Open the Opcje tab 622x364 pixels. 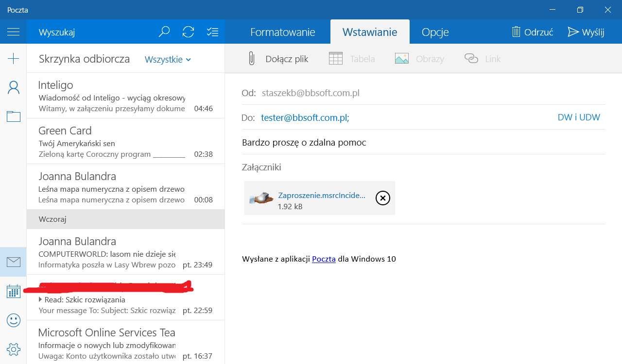point(435,33)
